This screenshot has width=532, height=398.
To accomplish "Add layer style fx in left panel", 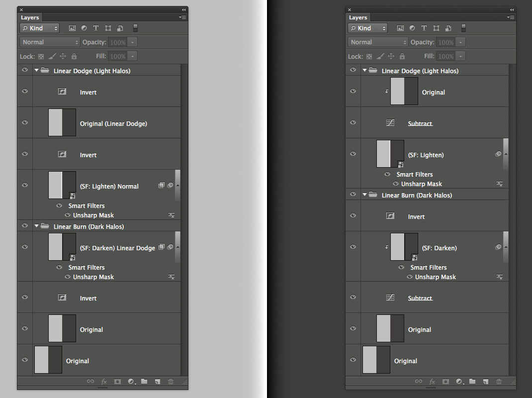I will (x=104, y=382).
